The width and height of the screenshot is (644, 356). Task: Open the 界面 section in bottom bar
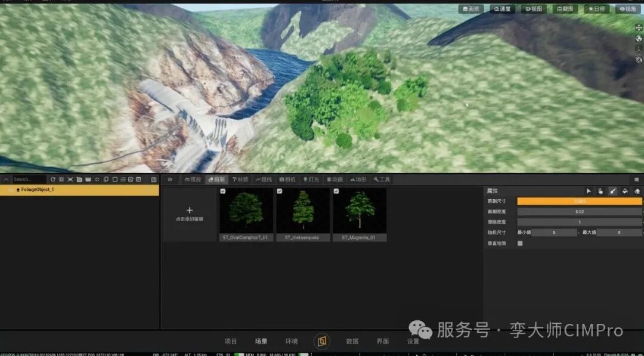tap(383, 341)
